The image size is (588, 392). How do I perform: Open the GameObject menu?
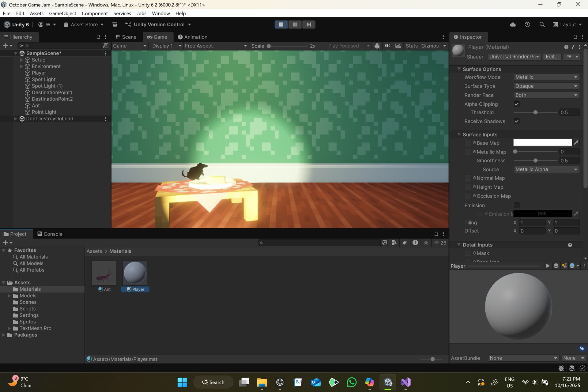click(62, 13)
